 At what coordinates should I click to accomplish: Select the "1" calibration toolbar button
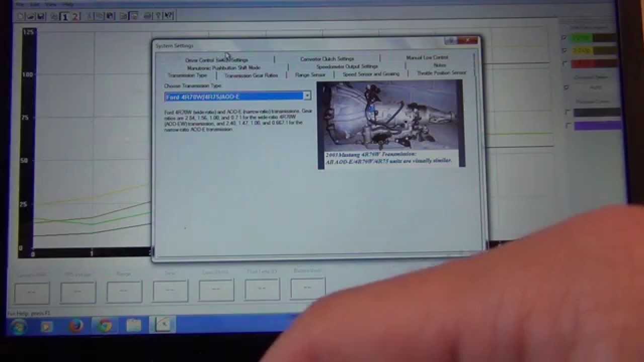[64, 17]
